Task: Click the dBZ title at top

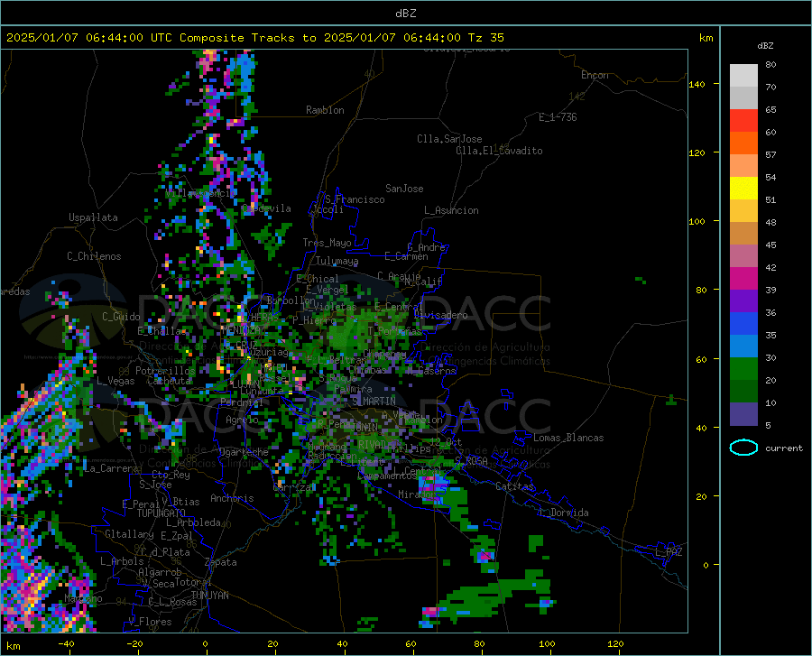Action: 405,13
